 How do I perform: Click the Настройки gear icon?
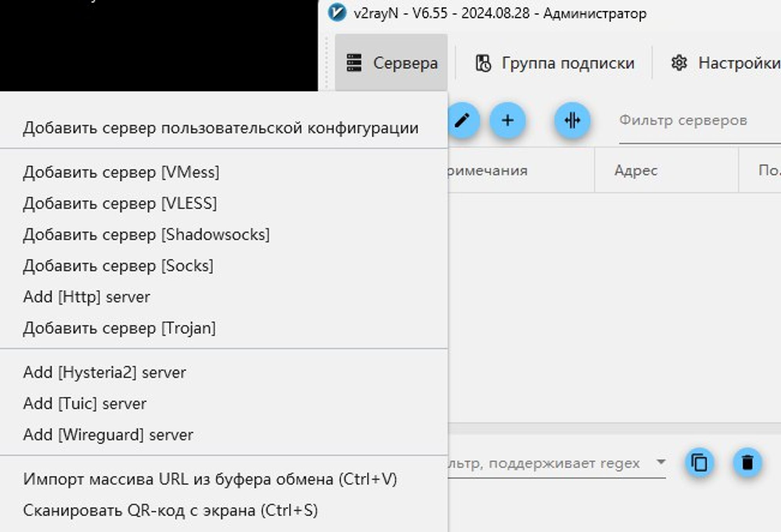[679, 63]
